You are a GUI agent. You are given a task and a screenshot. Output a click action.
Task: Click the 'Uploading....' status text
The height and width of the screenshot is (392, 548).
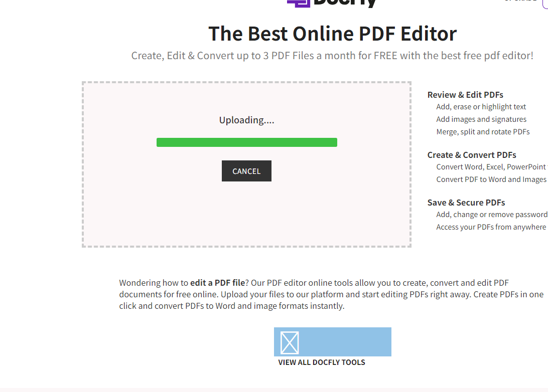(x=246, y=120)
